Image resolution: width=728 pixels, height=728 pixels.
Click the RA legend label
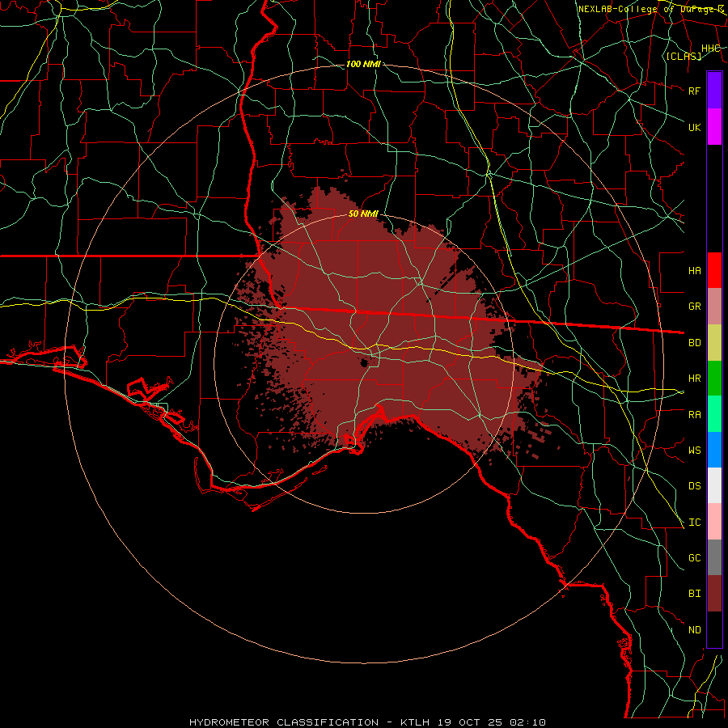click(x=694, y=414)
